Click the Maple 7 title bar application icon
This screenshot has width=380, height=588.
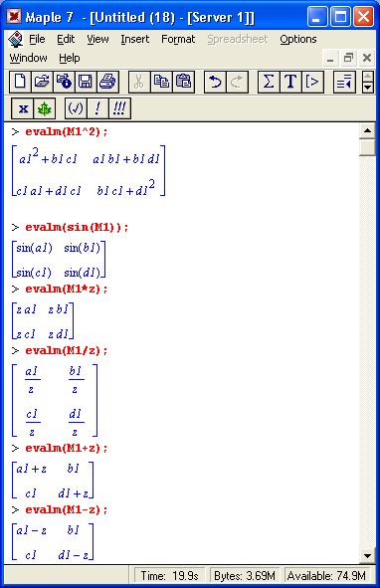tap(14, 17)
